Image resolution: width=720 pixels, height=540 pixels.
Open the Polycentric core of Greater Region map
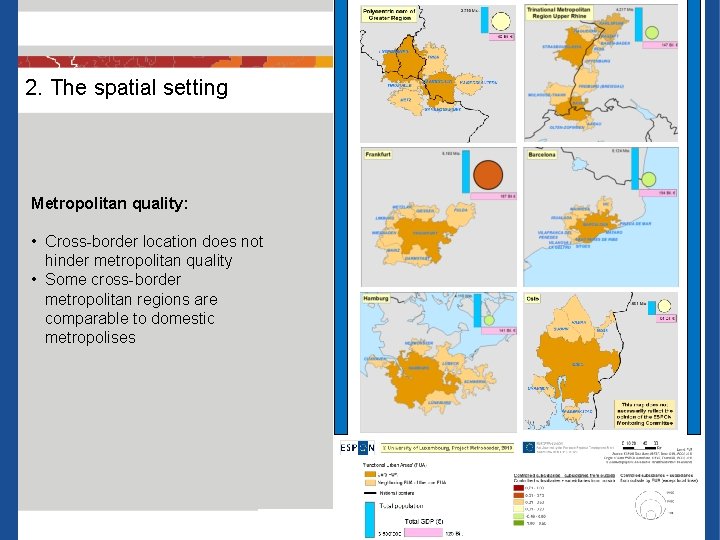438,73
